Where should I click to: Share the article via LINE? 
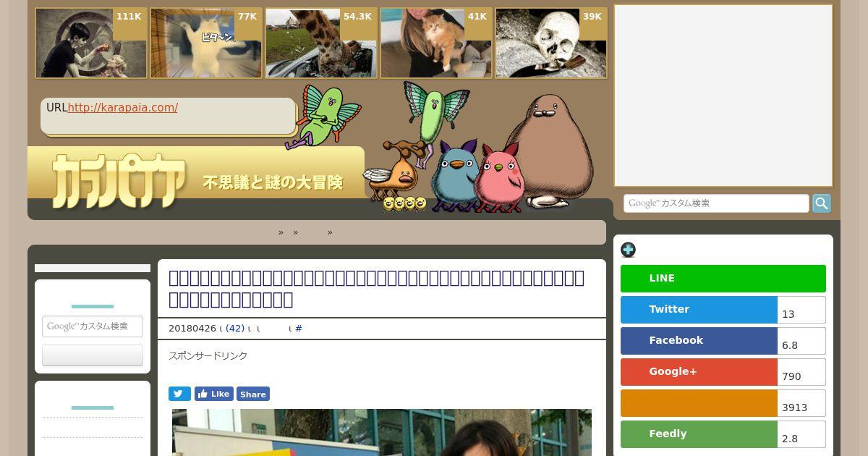pyautogui.click(x=723, y=279)
